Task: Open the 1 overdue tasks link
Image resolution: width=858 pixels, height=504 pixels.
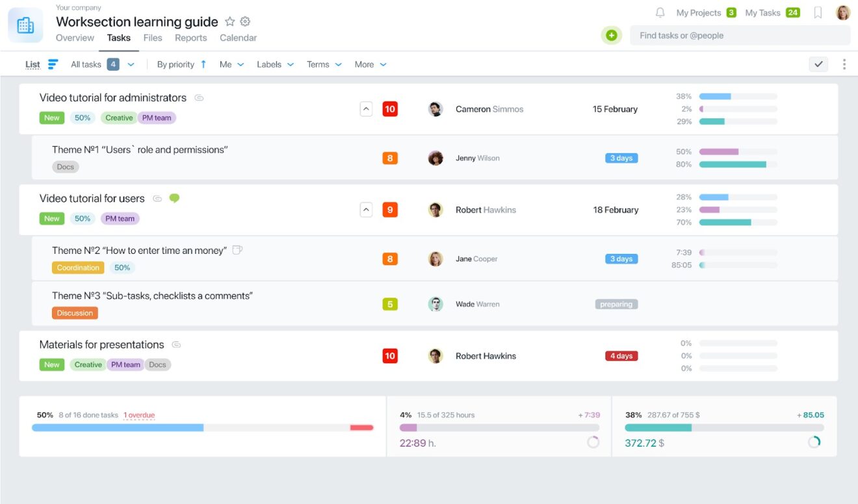Action: click(x=139, y=414)
